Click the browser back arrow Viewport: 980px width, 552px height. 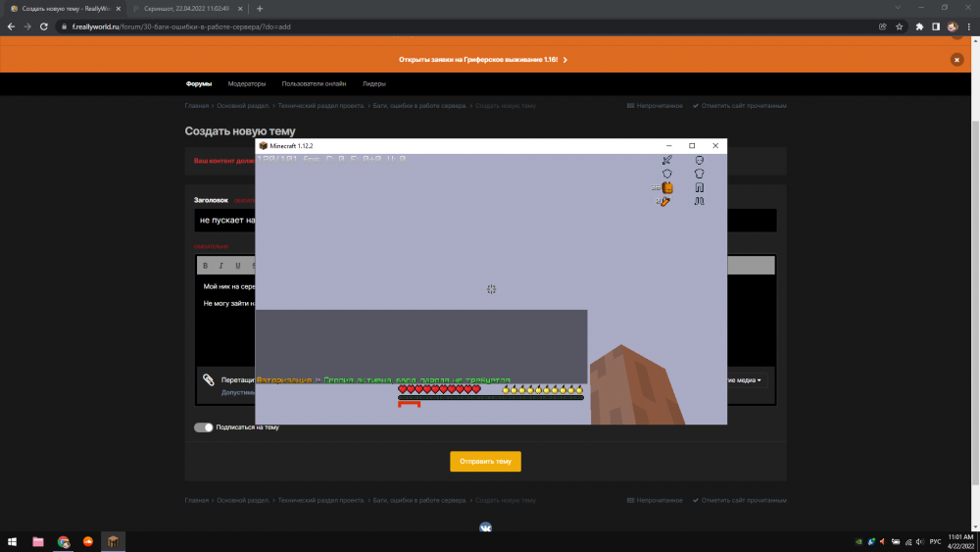click(x=11, y=26)
